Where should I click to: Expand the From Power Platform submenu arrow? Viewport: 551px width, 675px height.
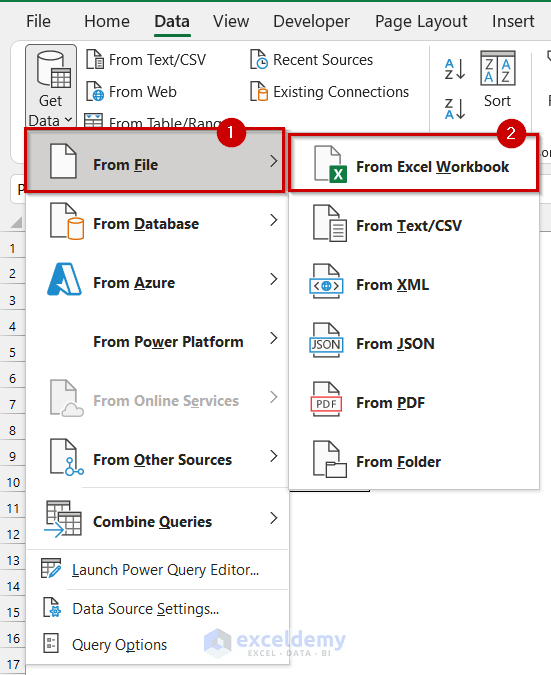pyautogui.click(x=273, y=338)
